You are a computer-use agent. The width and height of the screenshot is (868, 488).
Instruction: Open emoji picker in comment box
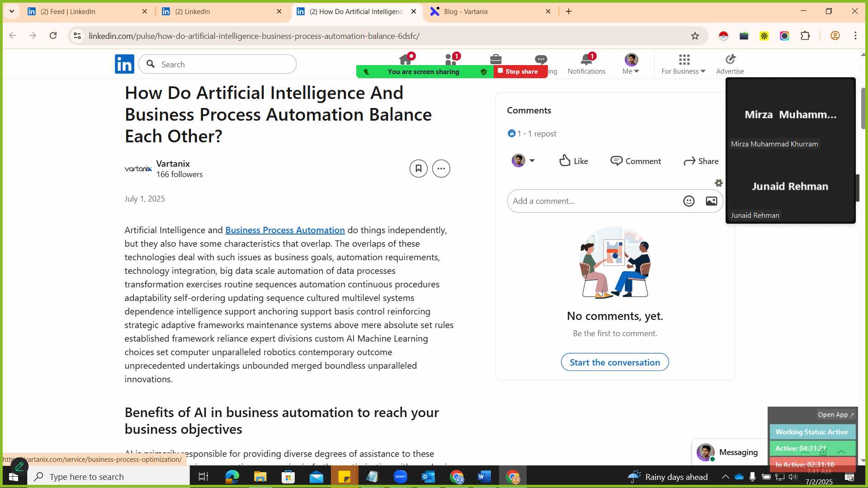pos(689,201)
